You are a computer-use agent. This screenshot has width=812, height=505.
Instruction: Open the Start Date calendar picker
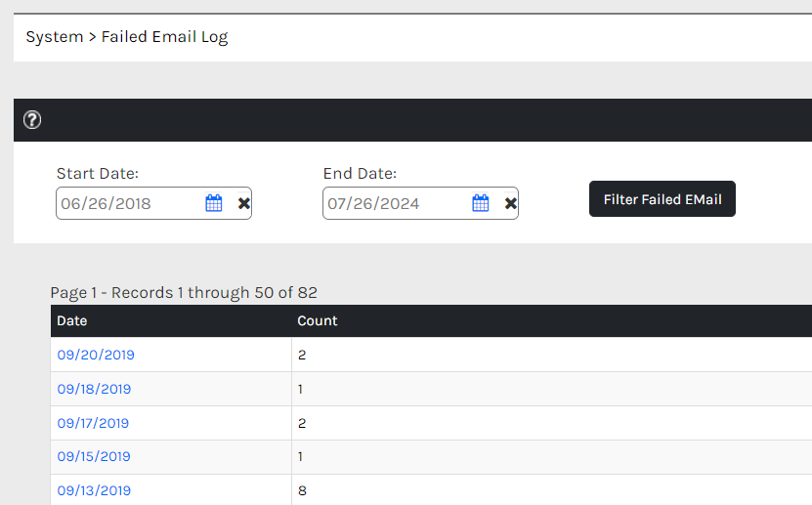213,203
